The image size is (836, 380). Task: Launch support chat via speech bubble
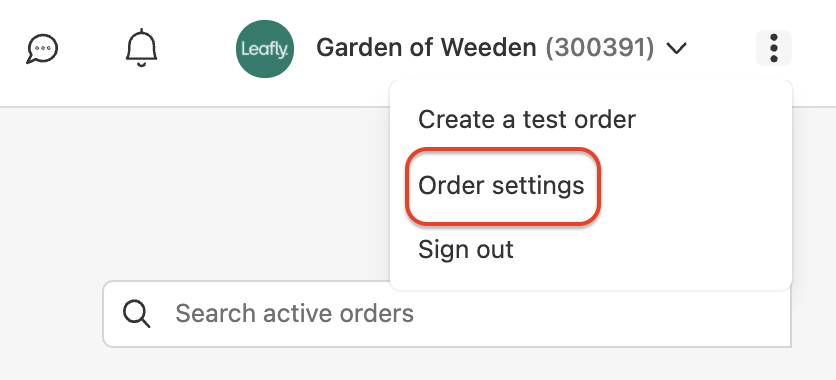click(42, 48)
